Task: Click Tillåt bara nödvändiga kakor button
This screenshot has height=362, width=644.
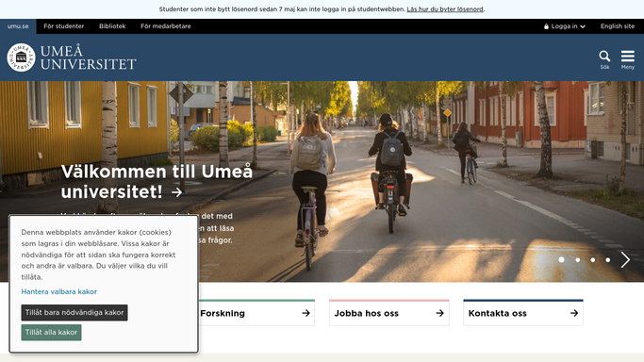Action: pyautogui.click(x=74, y=313)
